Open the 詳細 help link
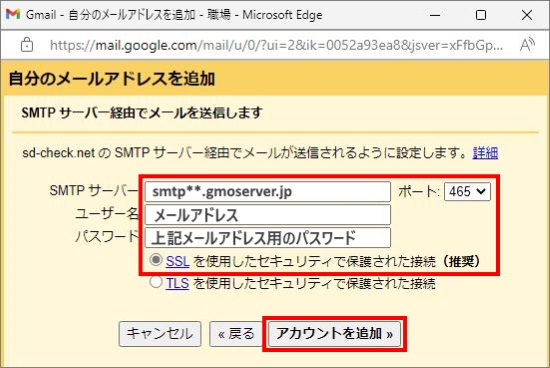The height and width of the screenshot is (368, 550). point(485,153)
